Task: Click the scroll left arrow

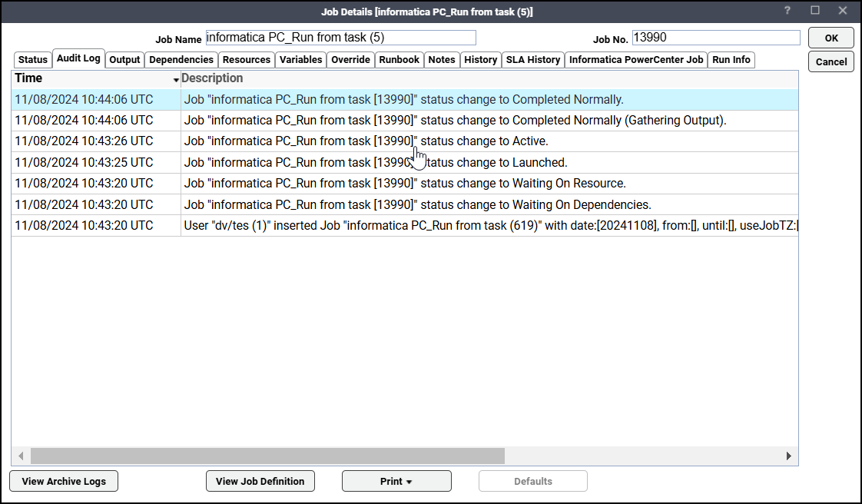Action: [x=21, y=456]
